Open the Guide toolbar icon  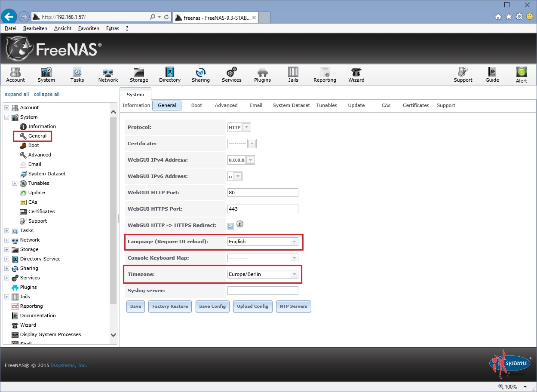click(x=492, y=74)
